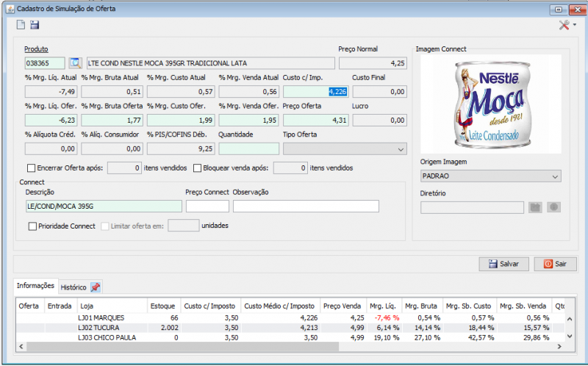Click the Custo Médio c/ Imposto column header

point(281,306)
